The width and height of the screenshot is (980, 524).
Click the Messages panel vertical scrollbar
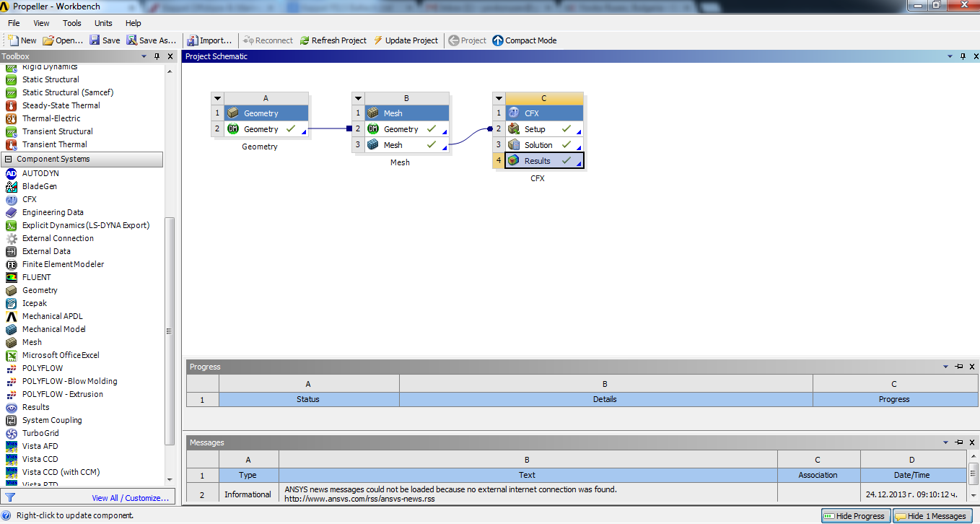click(972, 474)
